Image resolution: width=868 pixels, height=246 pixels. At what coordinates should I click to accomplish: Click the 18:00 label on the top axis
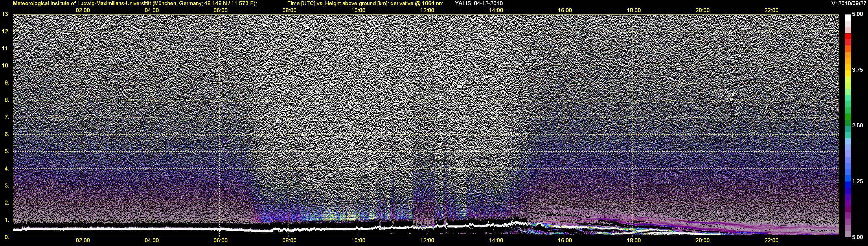[x=634, y=10]
